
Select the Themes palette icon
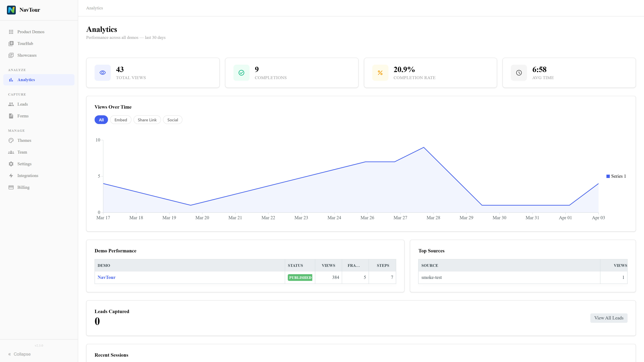12,140
